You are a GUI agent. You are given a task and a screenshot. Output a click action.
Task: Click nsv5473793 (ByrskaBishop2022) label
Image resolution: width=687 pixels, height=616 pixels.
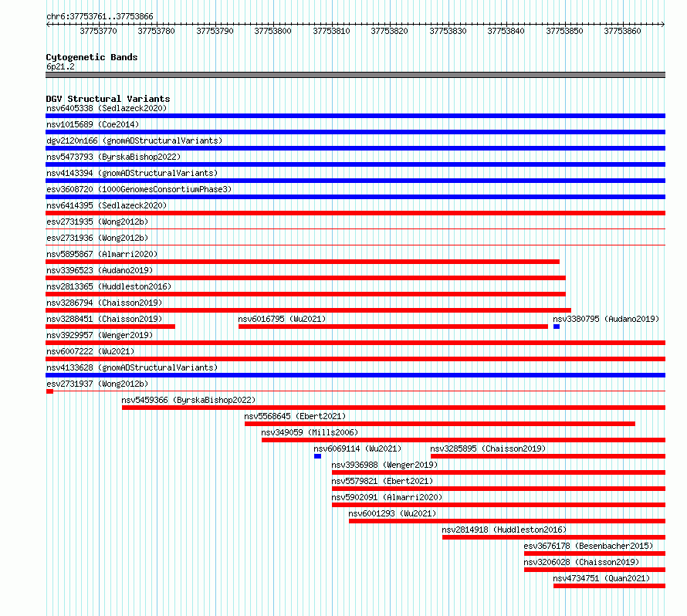(113, 157)
